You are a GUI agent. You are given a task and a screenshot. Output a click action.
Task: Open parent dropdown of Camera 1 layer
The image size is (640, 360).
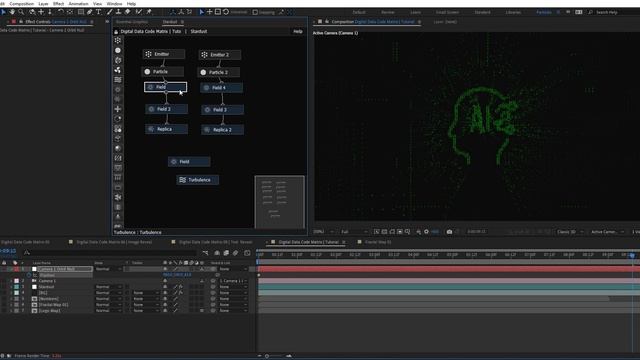coord(233,281)
